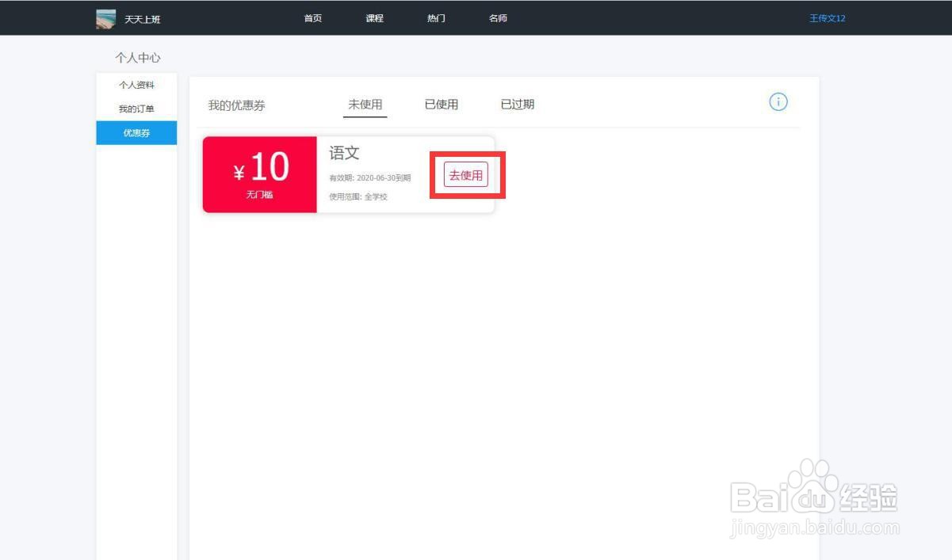The height and width of the screenshot is (560, 952).
Task: Open the 课程 navigation menu item
Action: 373,17
